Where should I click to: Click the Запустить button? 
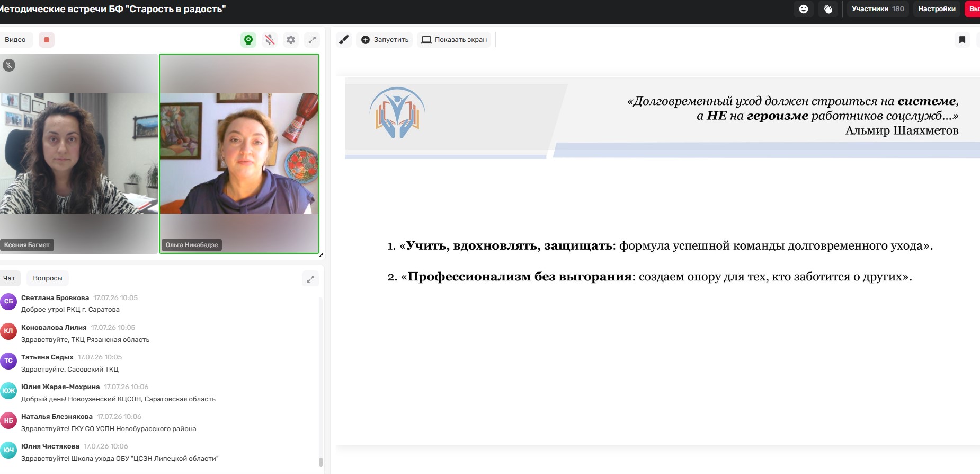[385, 40]
